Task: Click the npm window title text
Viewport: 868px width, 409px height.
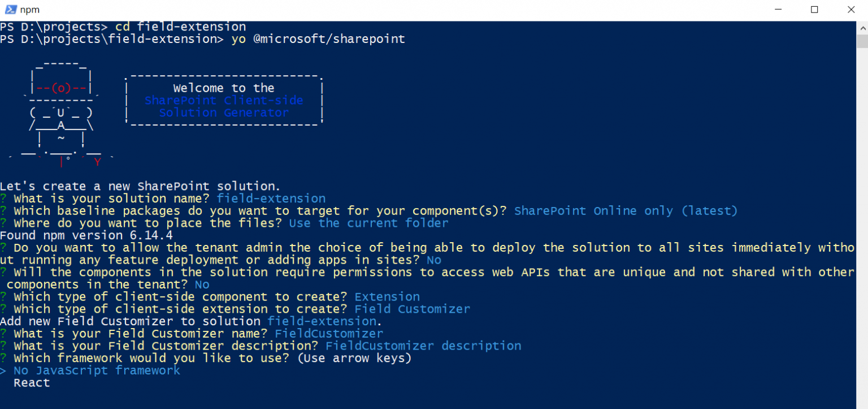Action: point(29,9)
